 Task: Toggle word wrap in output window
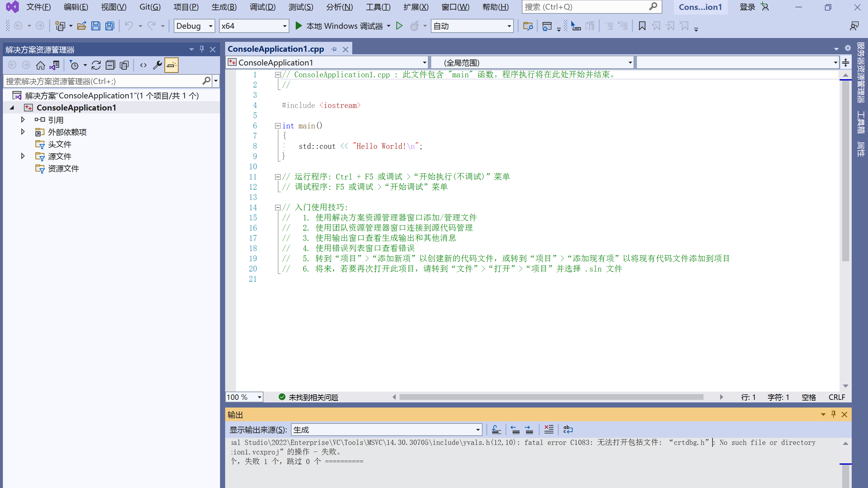click(x=568, y=429)
